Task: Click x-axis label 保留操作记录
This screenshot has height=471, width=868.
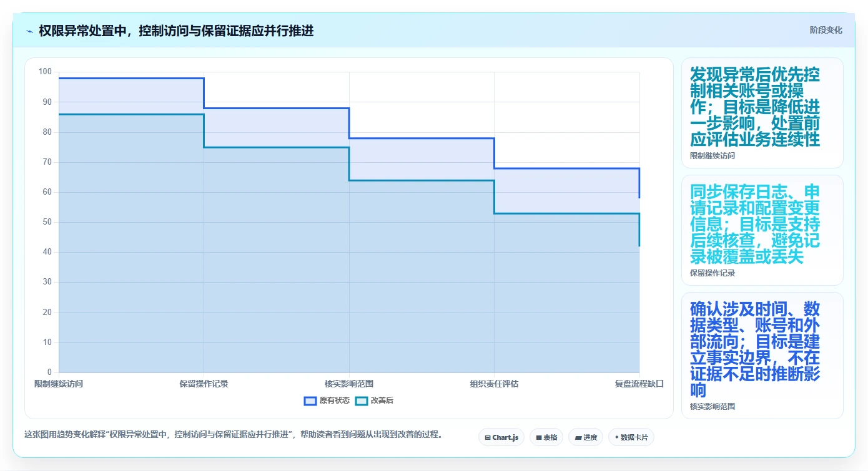Action: pyautogui.click(x=204, y=384)
